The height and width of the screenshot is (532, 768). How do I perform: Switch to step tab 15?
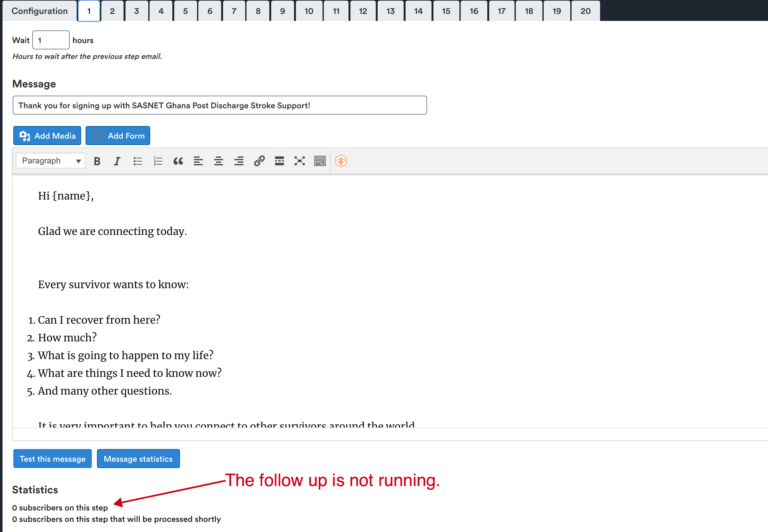pyautogui.click(x=446, y=11)
